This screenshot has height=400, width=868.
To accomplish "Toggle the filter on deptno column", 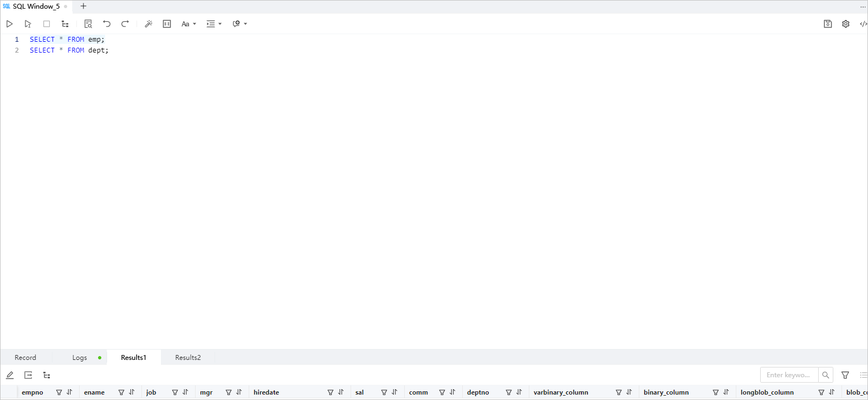I will coord(509,392).
